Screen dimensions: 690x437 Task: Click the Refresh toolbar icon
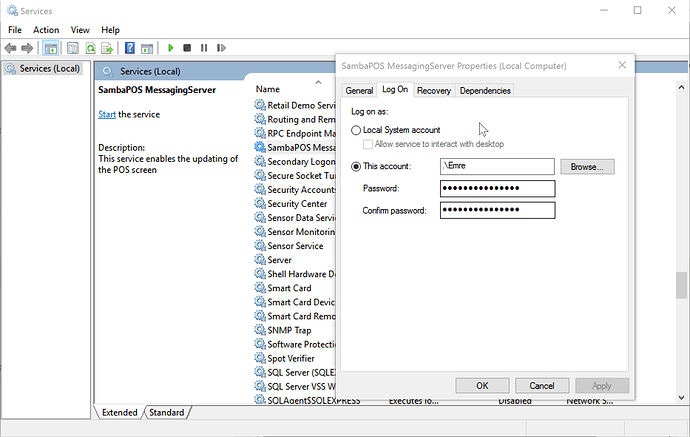click(91, 48)
